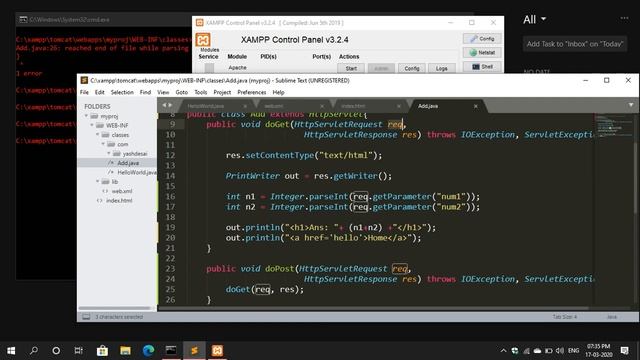Open the taskbar search icon
Image resolution: width=640 pixels, height=360 pixels.
click(34, 351)
